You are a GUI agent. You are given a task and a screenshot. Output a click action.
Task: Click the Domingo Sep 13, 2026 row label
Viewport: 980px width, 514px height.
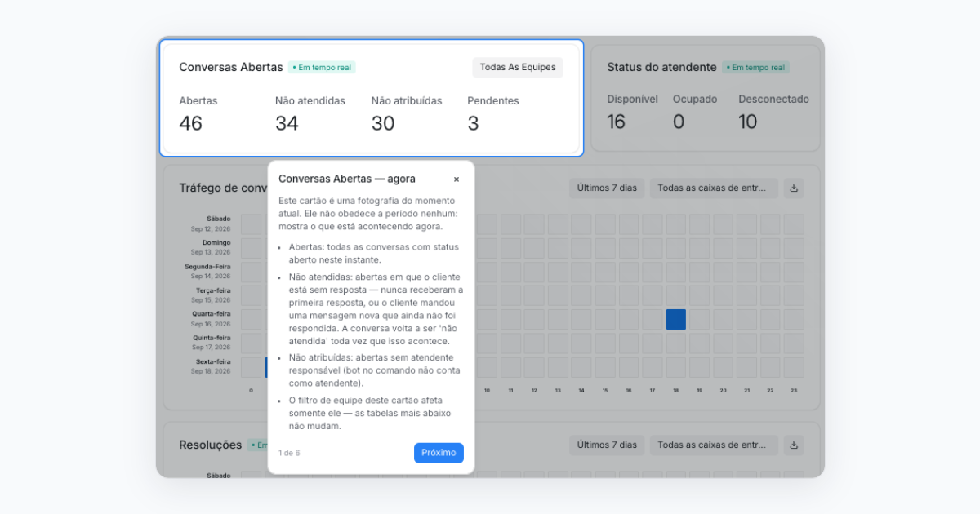(211, 247)
